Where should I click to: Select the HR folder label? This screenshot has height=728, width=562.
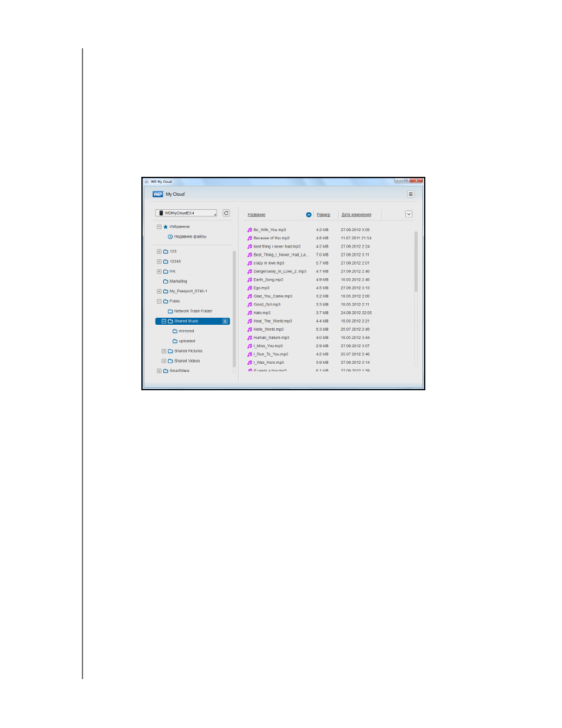click(173, 271)
